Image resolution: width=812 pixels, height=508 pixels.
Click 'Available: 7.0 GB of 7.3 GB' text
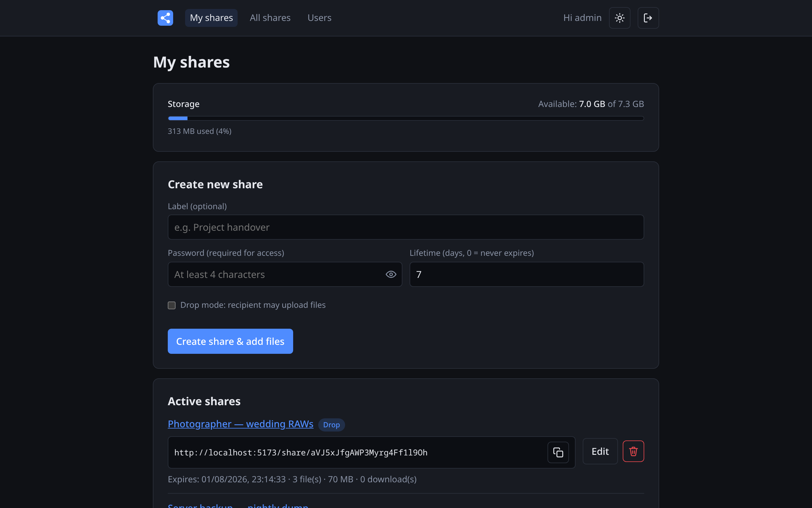tap(591, 104)
